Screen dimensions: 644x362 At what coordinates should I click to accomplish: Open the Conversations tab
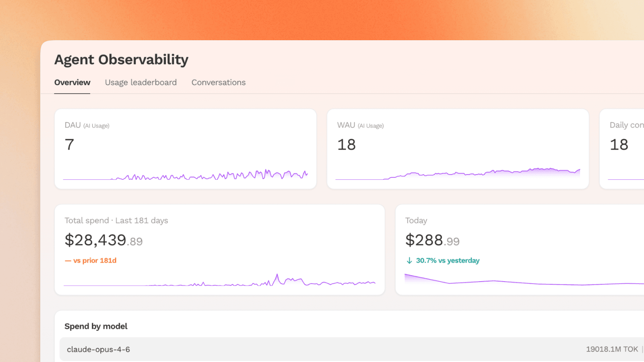[x=219, y=82]
